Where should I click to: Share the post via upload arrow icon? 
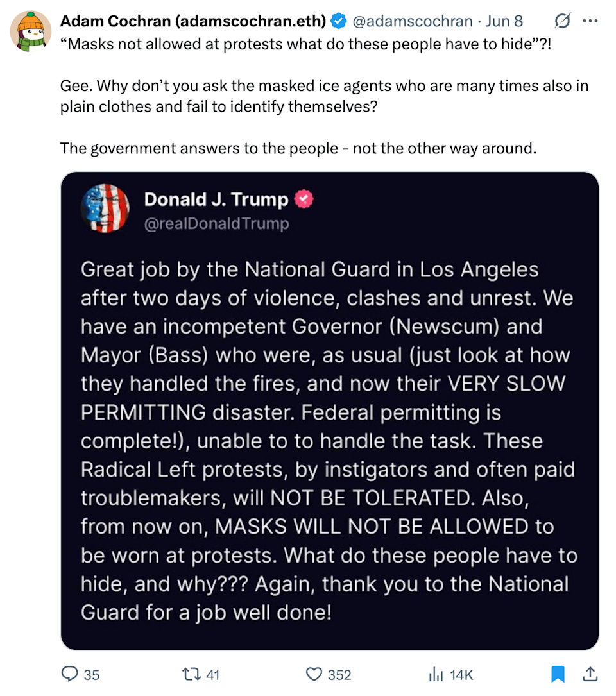[590, 674]
